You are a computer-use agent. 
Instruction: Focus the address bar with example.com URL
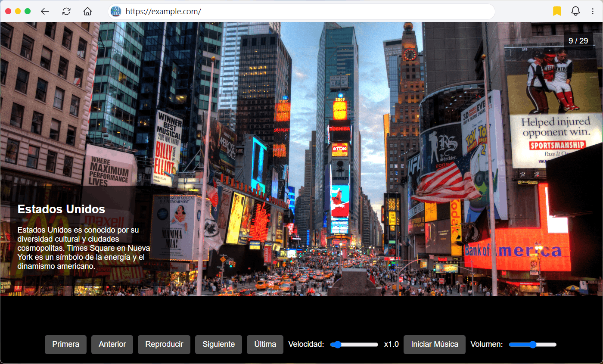point(301,12)
